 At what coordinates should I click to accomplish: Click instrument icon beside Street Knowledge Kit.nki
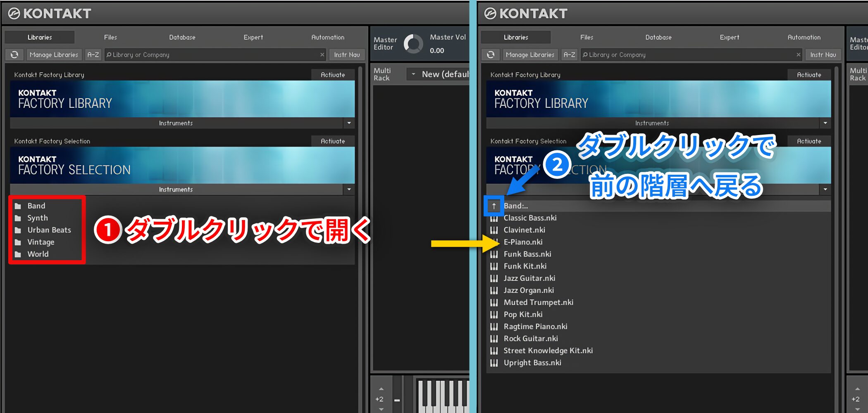click(494, 351)
